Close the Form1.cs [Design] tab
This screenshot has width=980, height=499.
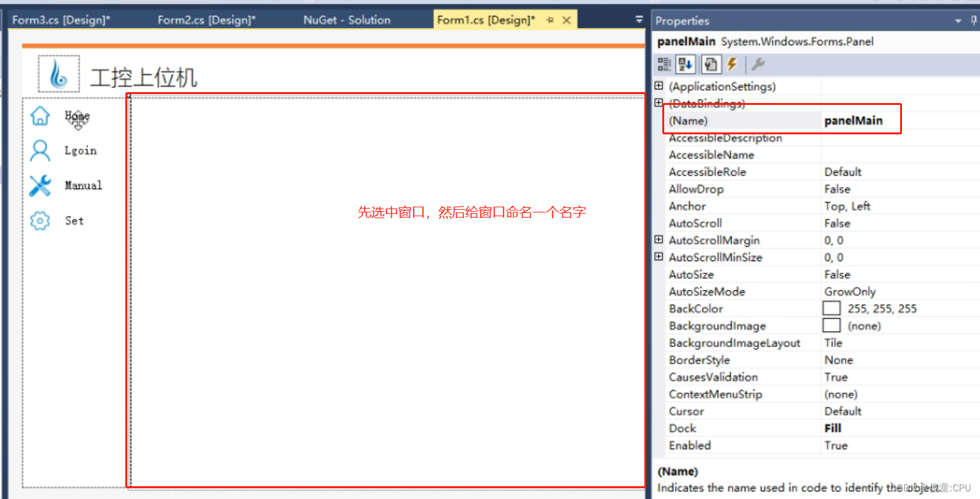tap(566, 20)
